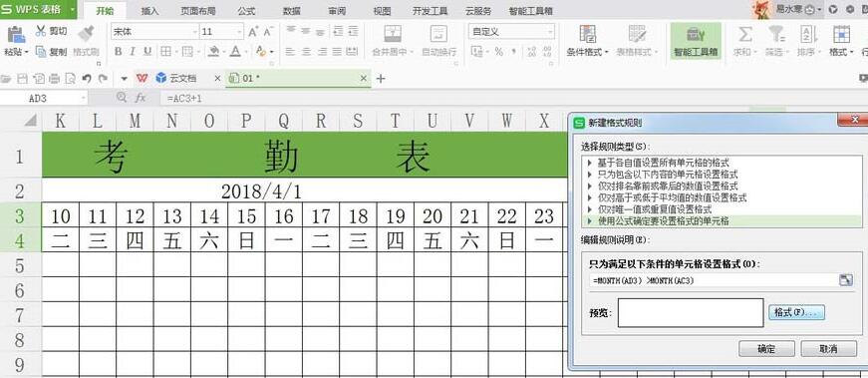Image resolution: width=868 pixels, height=378 pixels.
Task: Switch to the 页面布局 (Page Layout) tab
Action: (x=198, y=11)
